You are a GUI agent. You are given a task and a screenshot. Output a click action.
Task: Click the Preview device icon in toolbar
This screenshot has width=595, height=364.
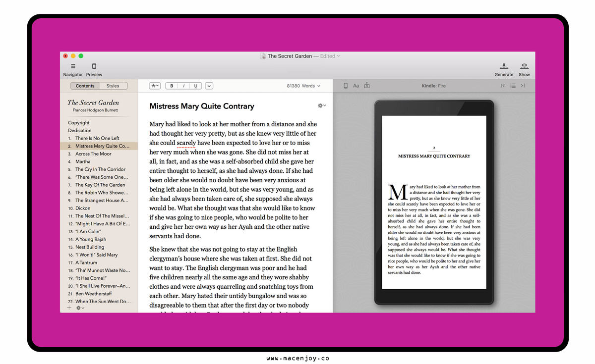coord(94,66)
